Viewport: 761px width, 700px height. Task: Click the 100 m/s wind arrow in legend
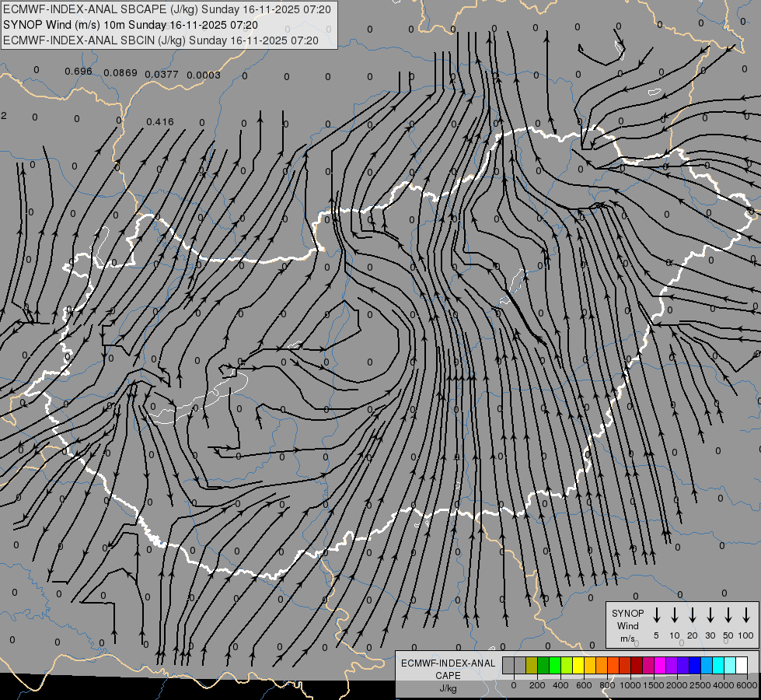(746, 615)
